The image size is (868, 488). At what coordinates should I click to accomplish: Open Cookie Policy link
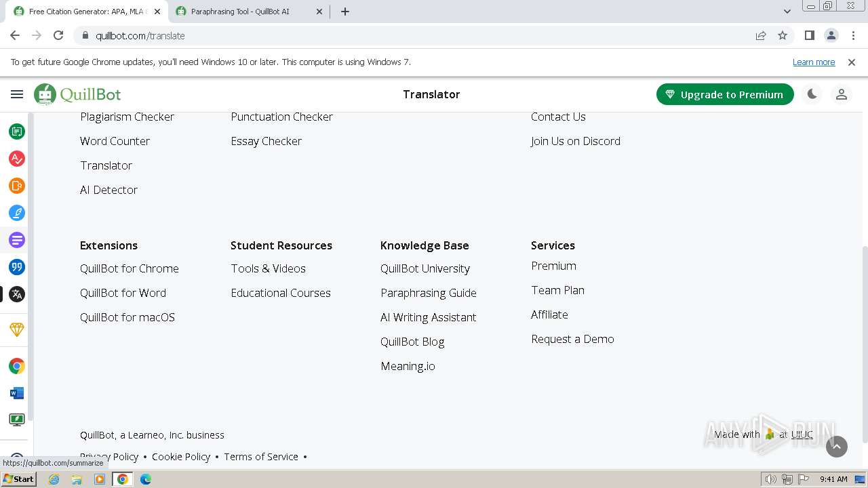(x=181, y=457)
